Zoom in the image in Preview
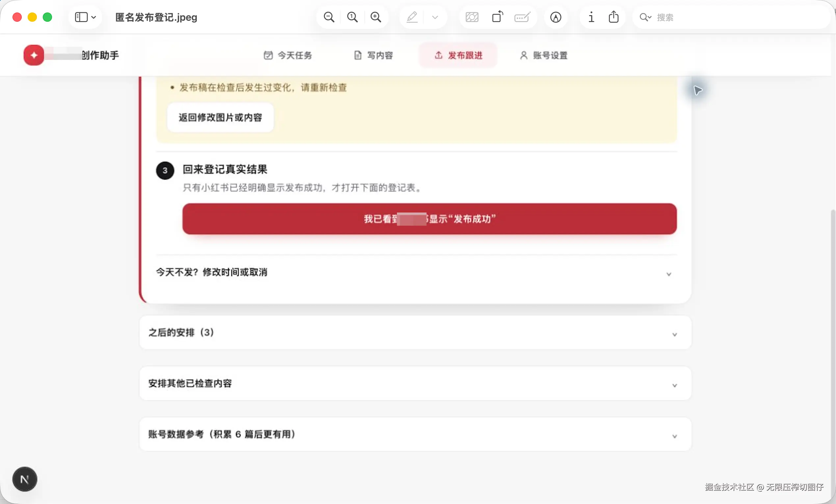Screen dimensions: 836x504 click(376, 17)
